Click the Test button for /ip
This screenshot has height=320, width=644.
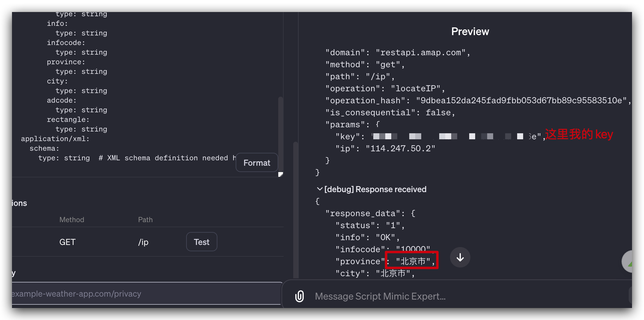point(201,242)
